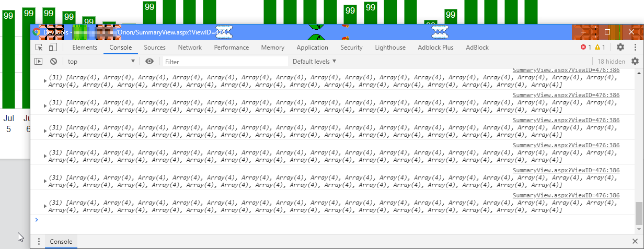Click fourth SummaryView.aspx?ViewID=476:386 source link
This screenshot has width=644, height=249.
click(x=566, y=145)
